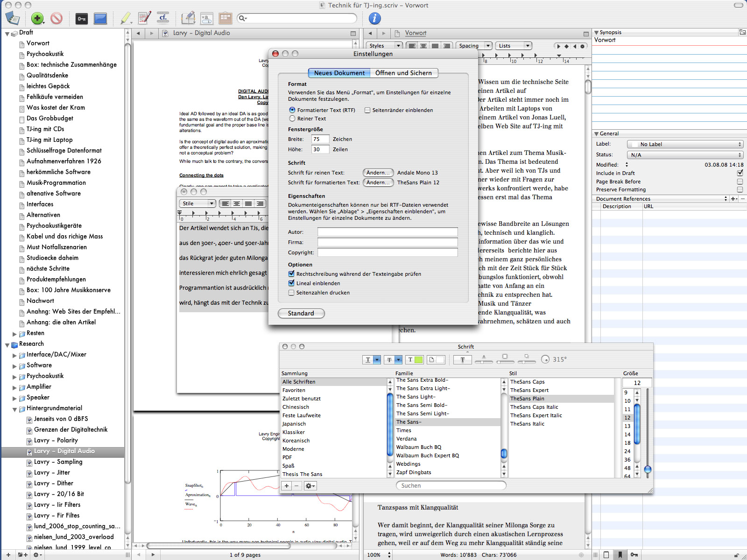
Task: Adjust the font size vertical slider
Action: pos(648,469)
